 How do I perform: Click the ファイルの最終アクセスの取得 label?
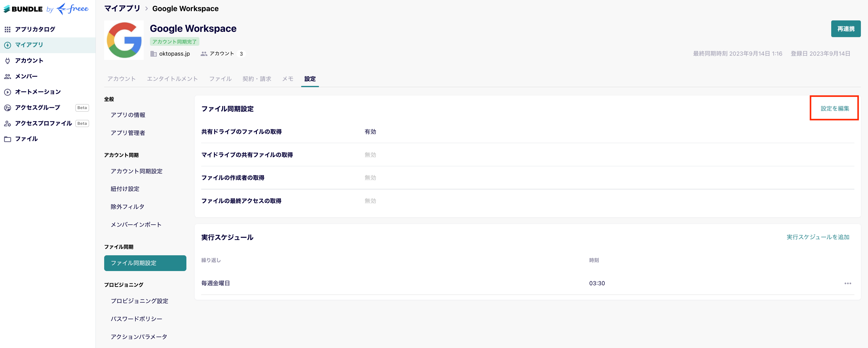(241, 201)
